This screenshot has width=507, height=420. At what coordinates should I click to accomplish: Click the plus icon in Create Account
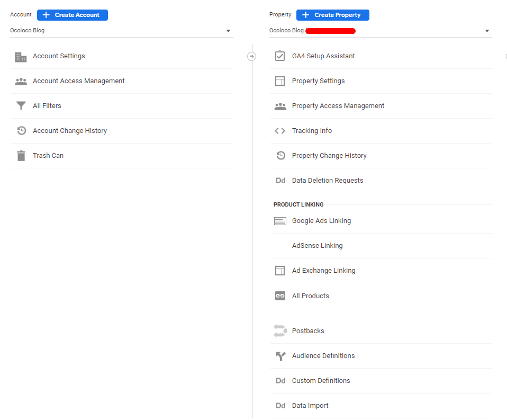pos(46,15)
